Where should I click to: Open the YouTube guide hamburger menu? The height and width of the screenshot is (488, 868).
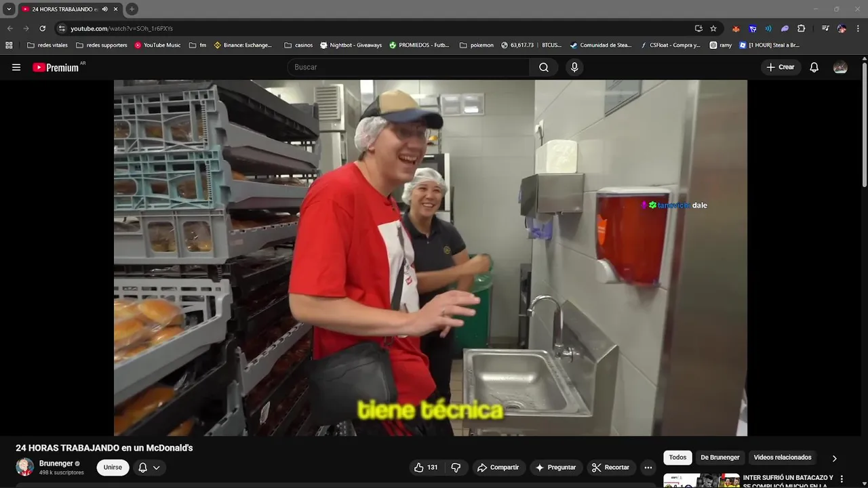(16, 67)
